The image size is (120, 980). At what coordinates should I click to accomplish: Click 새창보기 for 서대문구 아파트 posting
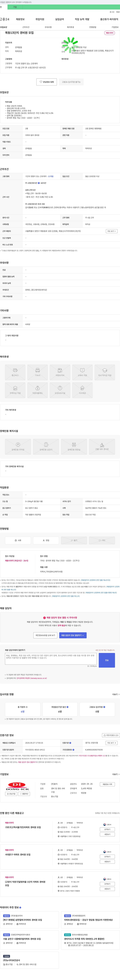(107, 862)
